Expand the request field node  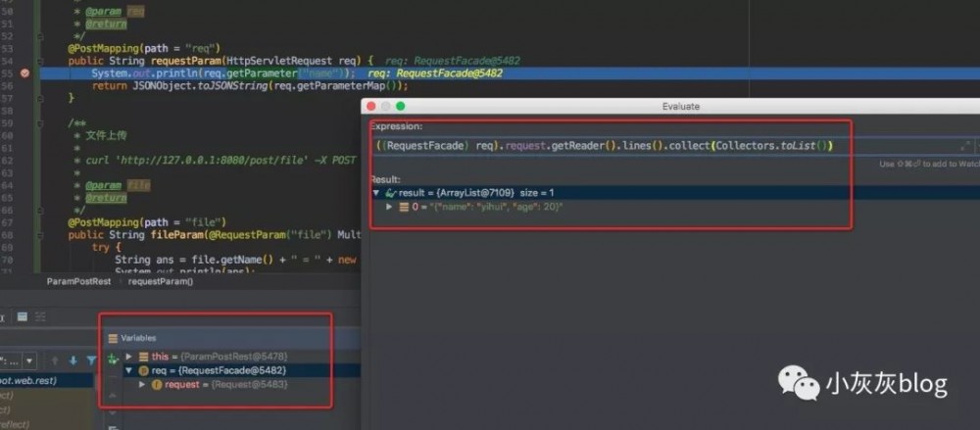pos(142,385)
